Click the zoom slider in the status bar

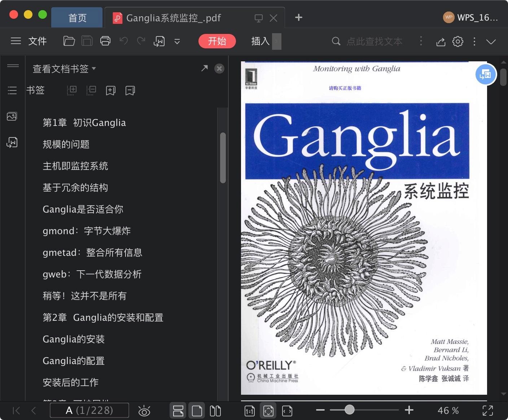(x=364, y=410)
